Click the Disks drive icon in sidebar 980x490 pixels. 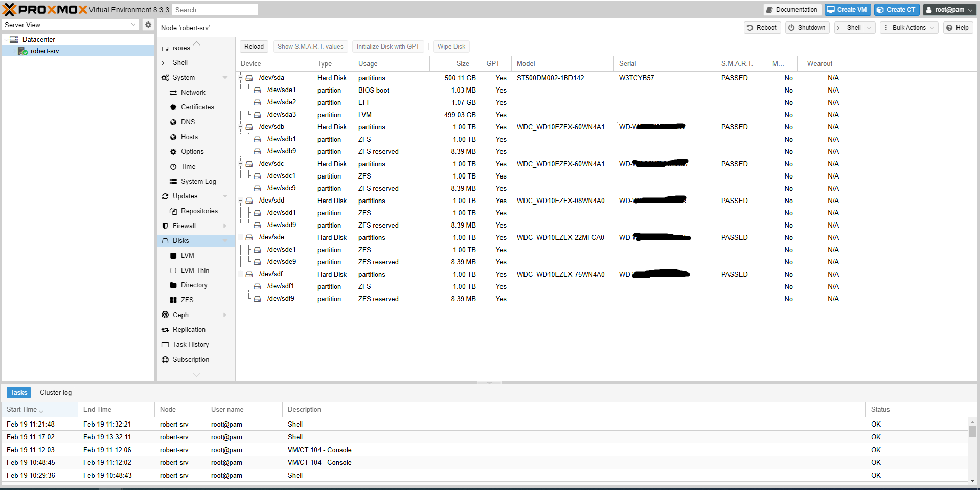pos(165,241)
